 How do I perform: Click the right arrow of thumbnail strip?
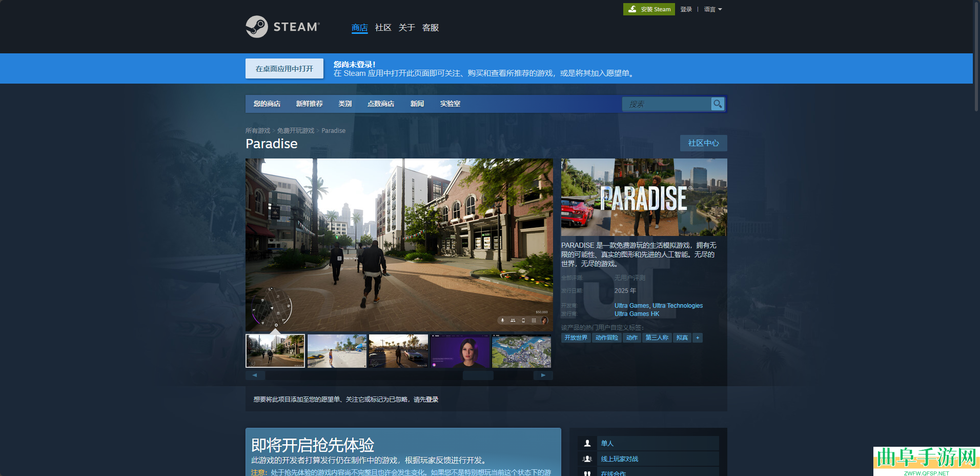(x=543, y=375)
